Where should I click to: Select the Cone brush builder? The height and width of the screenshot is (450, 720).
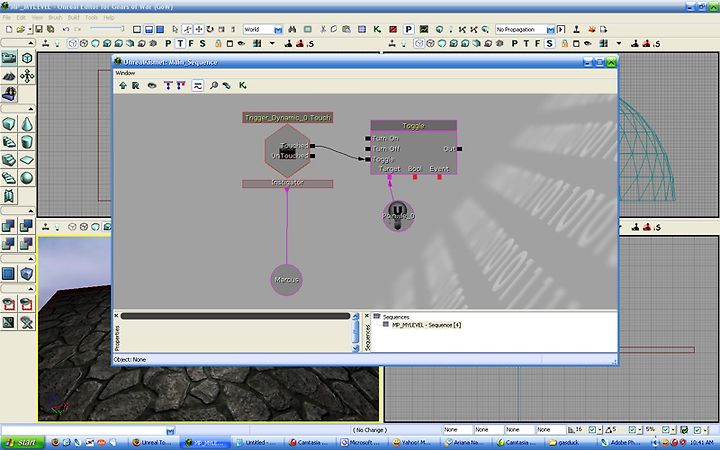tap(27, 124)
